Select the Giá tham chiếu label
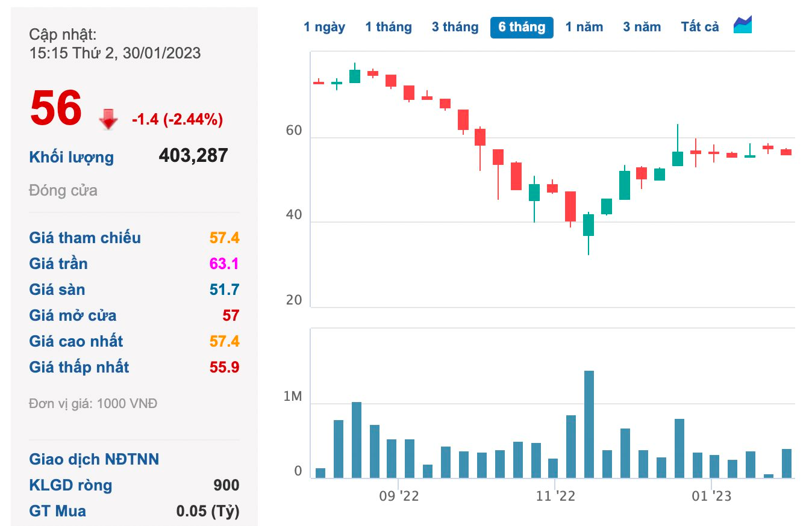The height and width of the screenshot is (526, 812). coord(85,238)
